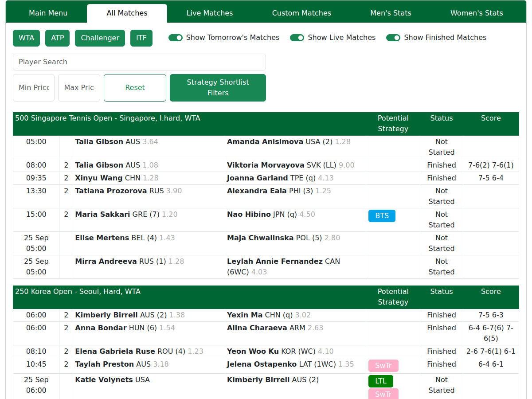
Task: Select player Amanda Anisimova
Action: (265, 142)
